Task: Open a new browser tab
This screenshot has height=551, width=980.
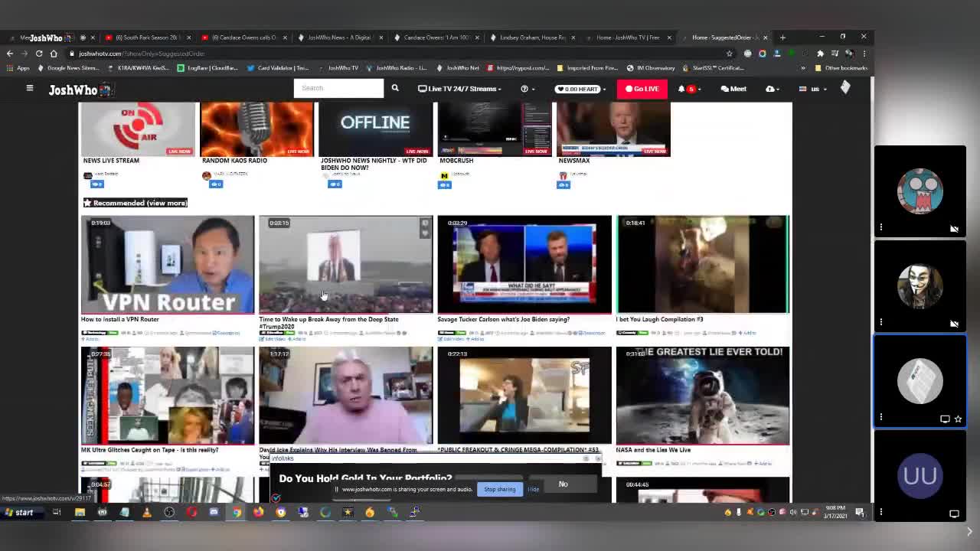Action: (x=782, y=37)
